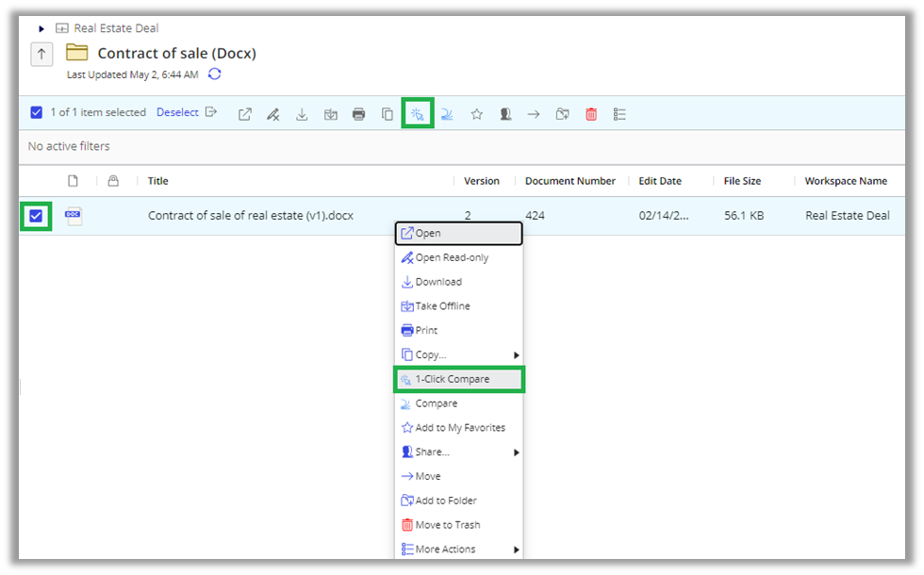Click the Print icon in the toolbar
924x575 pixels.
coord(358,113)
